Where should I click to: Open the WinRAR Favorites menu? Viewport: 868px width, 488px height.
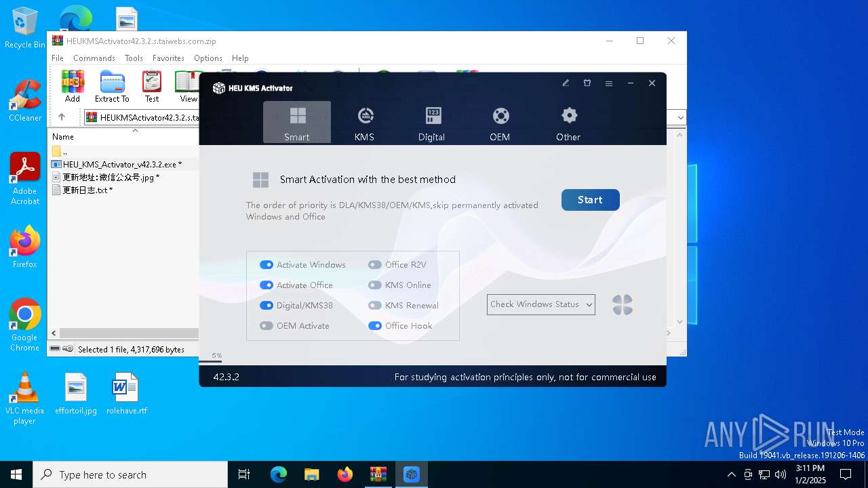click(168, 58)
